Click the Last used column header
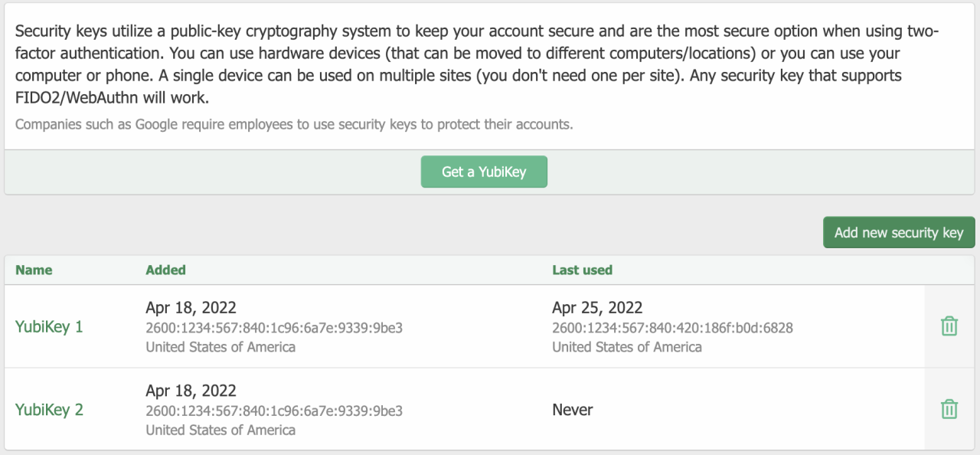Viewport: 980px width, 455px height. coord(582,270)
